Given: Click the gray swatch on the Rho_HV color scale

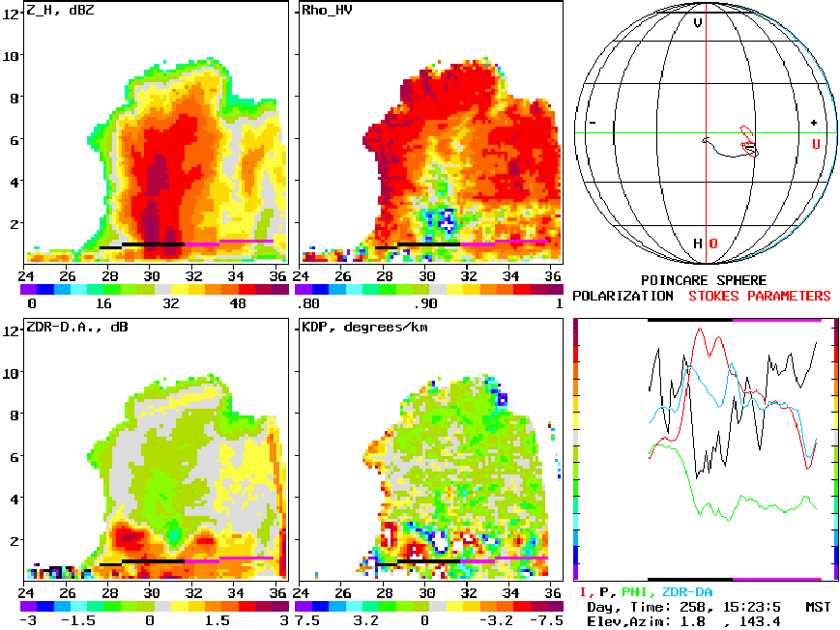Looking at the screenshot, I should (438, 289).
